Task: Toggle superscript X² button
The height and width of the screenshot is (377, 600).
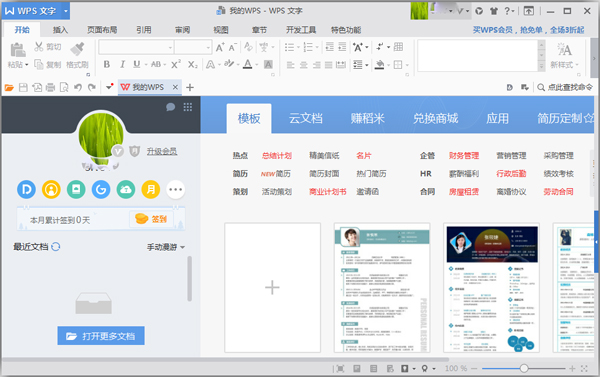Action: point(176,64)
